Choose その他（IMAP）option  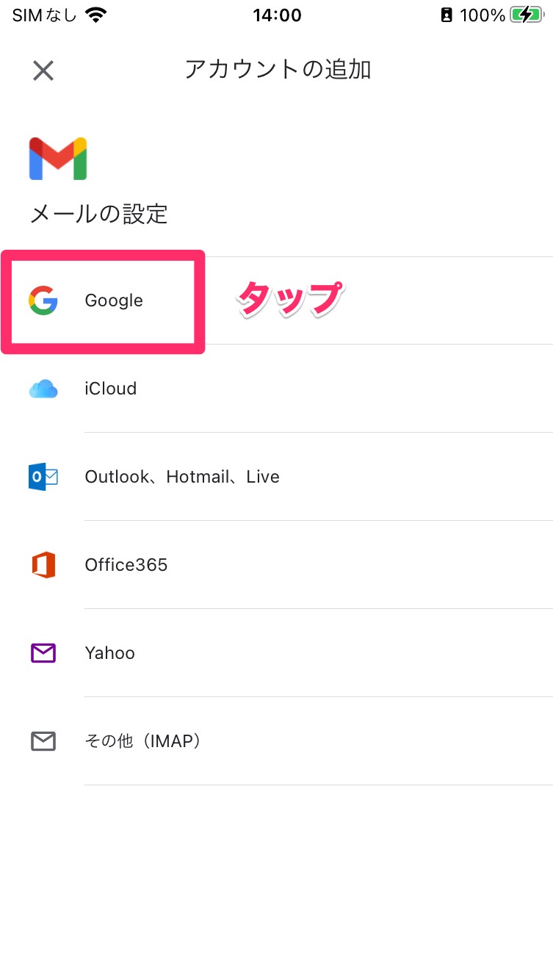pyautogui.click(x=276, y=741)
